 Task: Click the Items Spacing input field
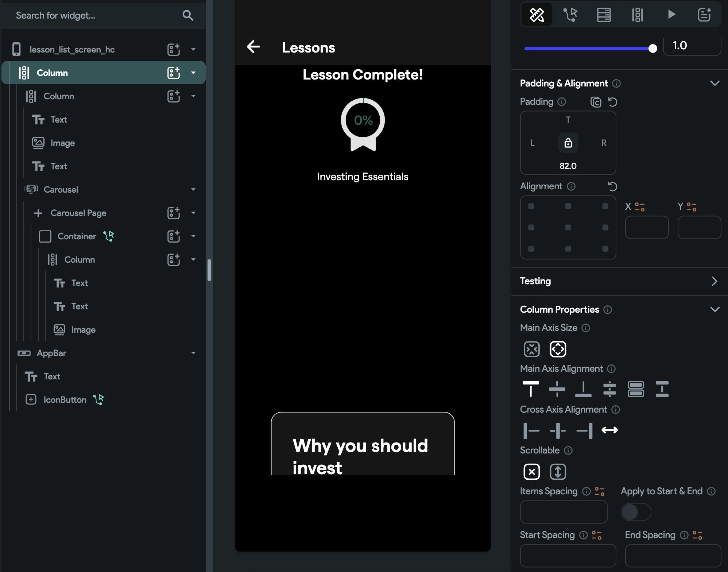564,512
